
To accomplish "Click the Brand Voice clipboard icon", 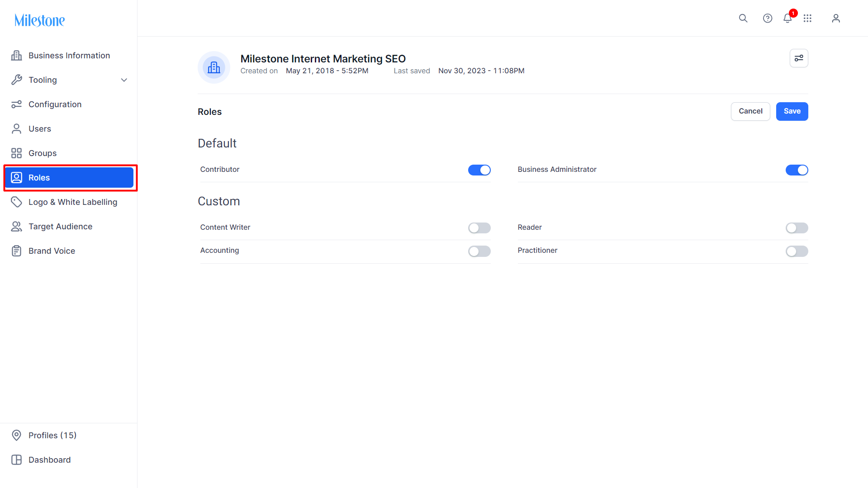I will 17,251.
